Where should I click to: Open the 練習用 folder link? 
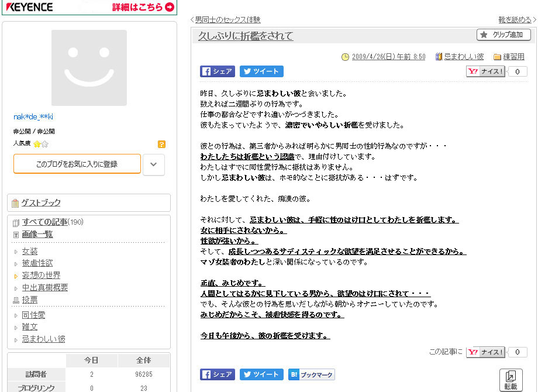click(x=513, y=57)
